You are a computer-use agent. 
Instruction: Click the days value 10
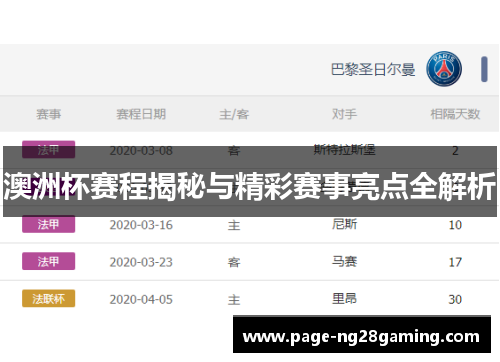click(455, 225)
